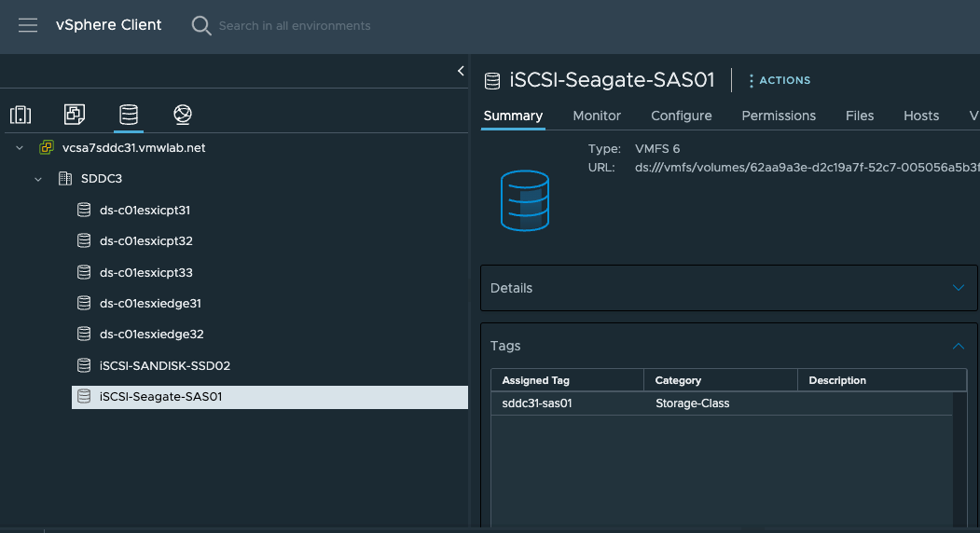Viewport: 980px width, 533px height.
Task: Click the datastore icon in the title header
Action: point(492,81)
